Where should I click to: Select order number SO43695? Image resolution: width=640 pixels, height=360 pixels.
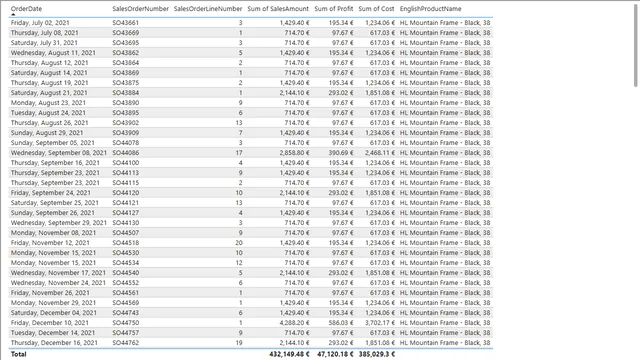click(126, 43)
